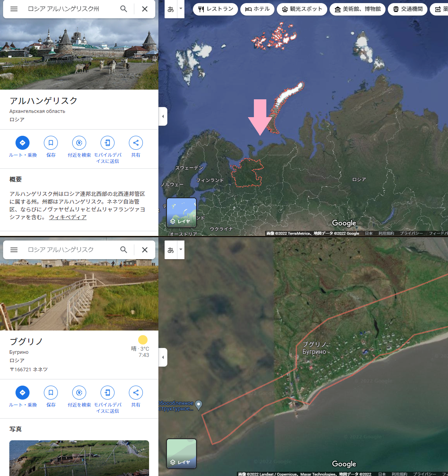Open the photo thumbnail under 写真 section
The width and height of the screenshot is (448, 476).
coord(79,458)
